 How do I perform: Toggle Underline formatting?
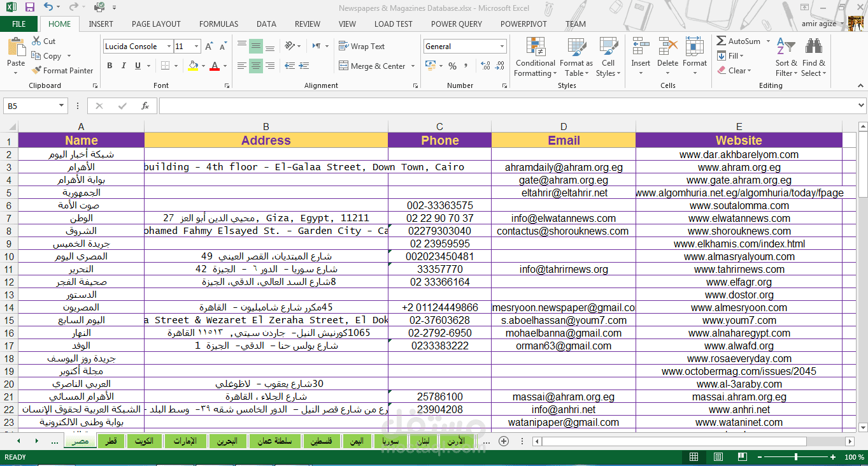tap(138, 66)
